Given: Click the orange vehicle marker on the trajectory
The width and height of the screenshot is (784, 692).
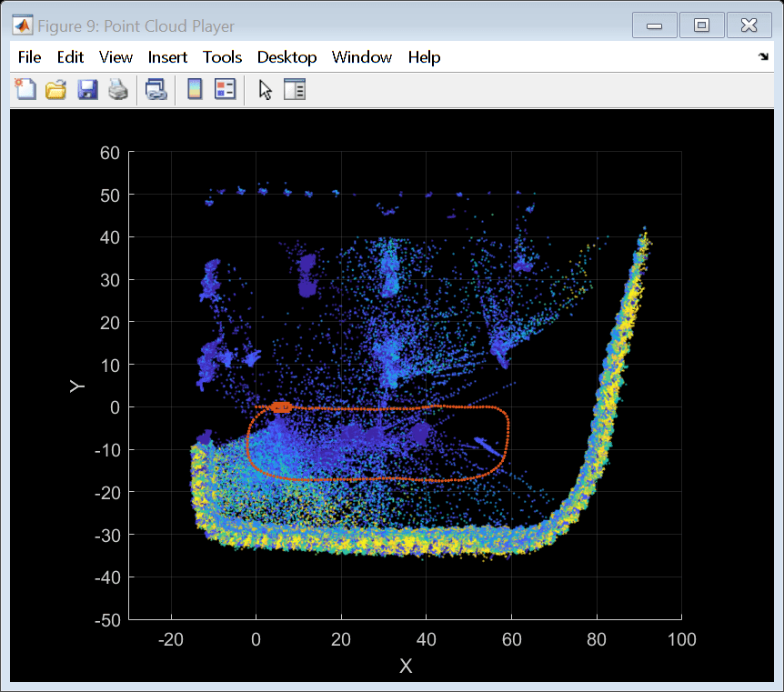Looking at the screenshot, I should tap(281, 406).
